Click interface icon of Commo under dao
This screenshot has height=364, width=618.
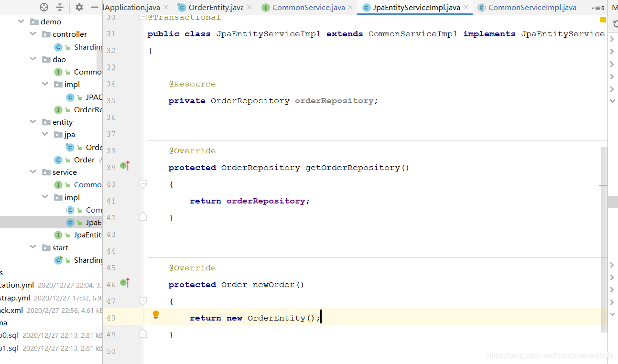58,72
